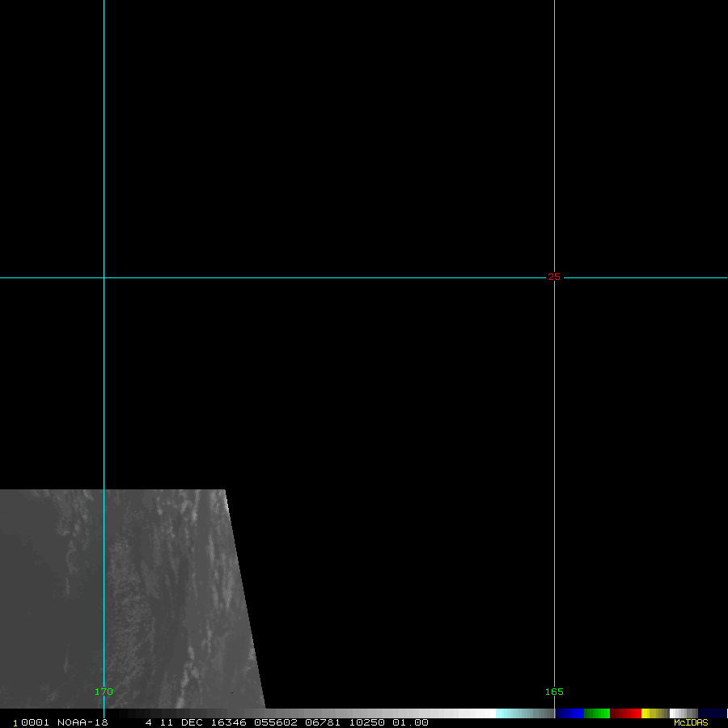Click the NOAA-18 satellite name text

click(83, 722)
